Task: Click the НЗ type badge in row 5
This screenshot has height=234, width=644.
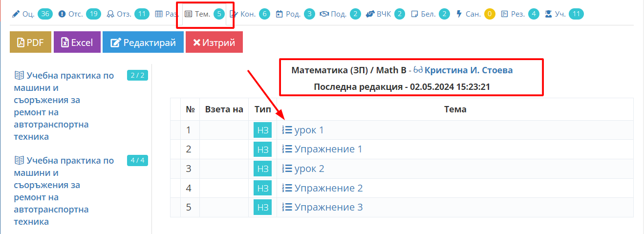Action: pos(262,207)
